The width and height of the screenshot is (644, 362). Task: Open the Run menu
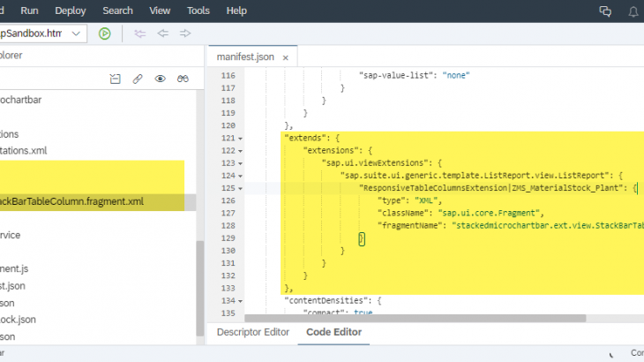point(29,11)
